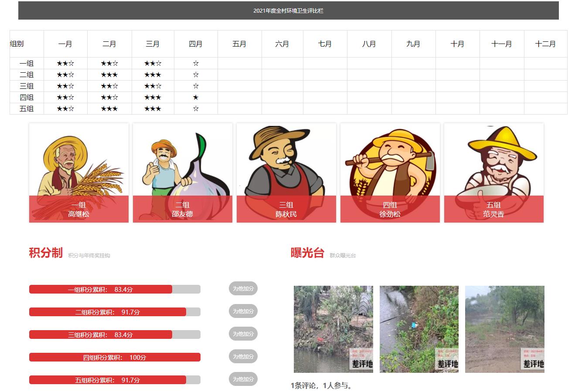Select the 五组 范灵香 farmer avatar
Image resolution: width=575 pixels, height=392 pixels.
[494, 173]
